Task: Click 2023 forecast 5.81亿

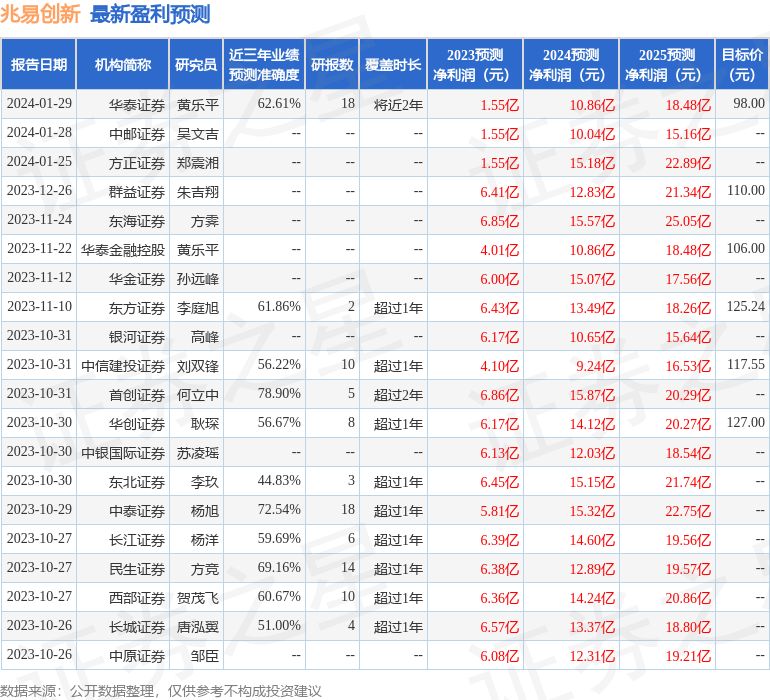Action: click(499, 510)
